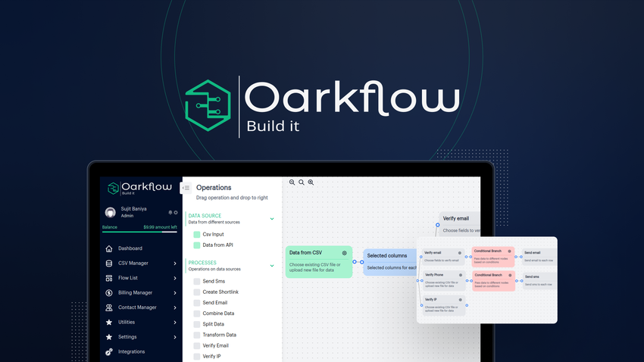Click the Balance progress bar
Viewport: 644px width, 362px height.
pyautogui.click(x=139, y=232)
